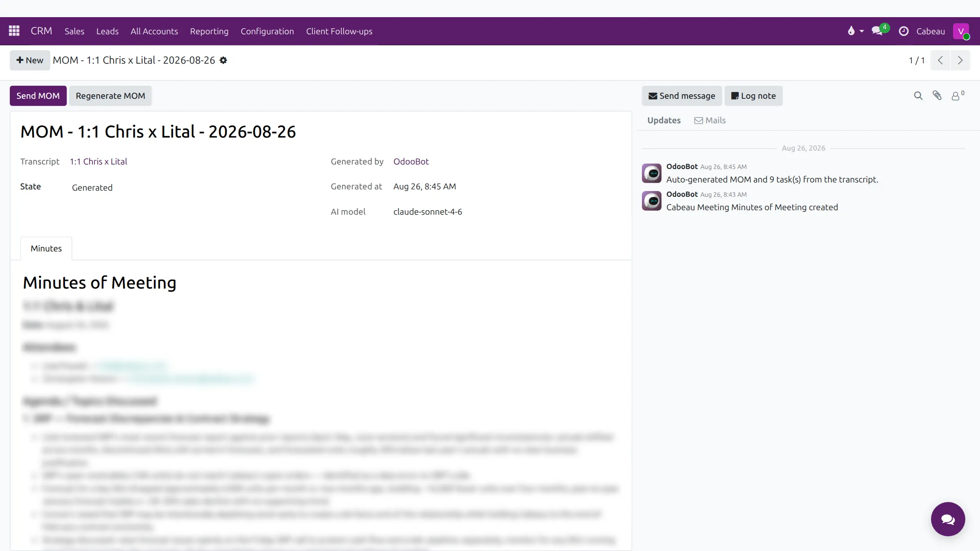Click the Regenerate MOM button
This screenshot has height=551, width=980.
coord(110,96)
